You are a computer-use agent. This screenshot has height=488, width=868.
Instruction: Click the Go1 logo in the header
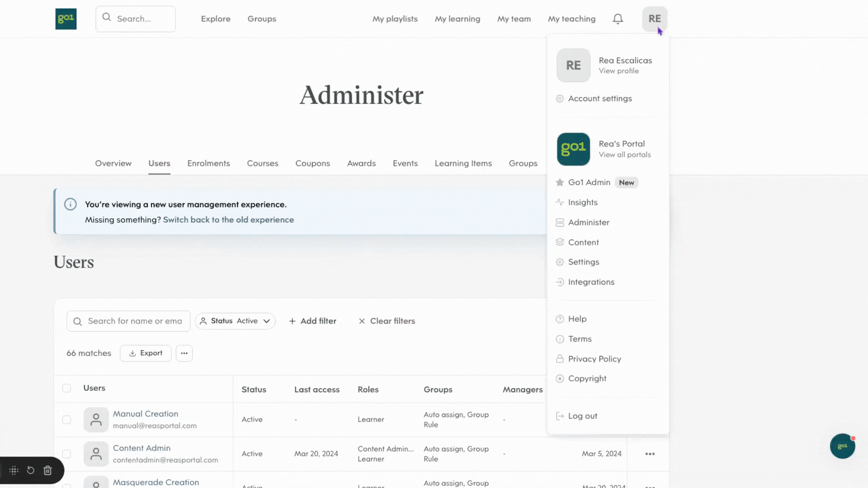[66, 19]
